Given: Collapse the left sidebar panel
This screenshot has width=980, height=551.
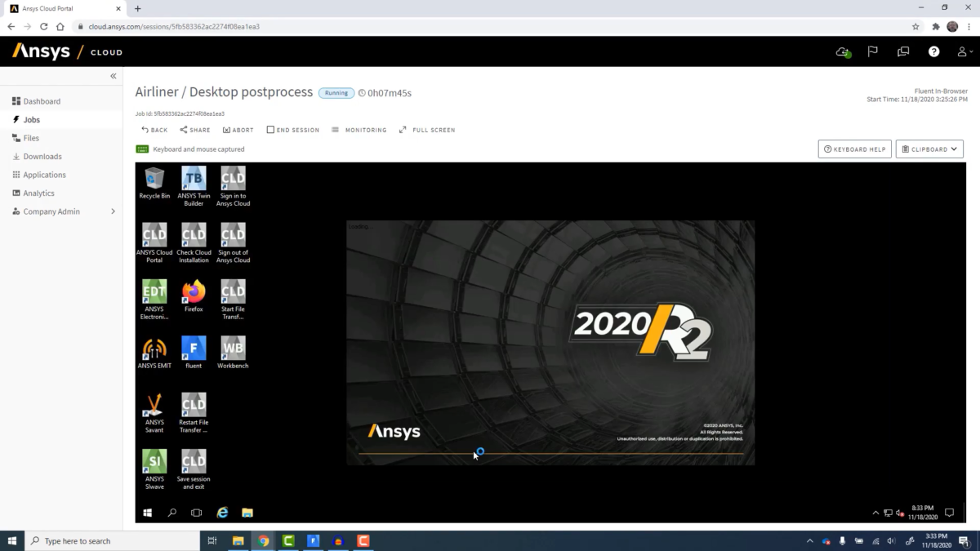Looking at the screenshot, I should tap(114, 76).
